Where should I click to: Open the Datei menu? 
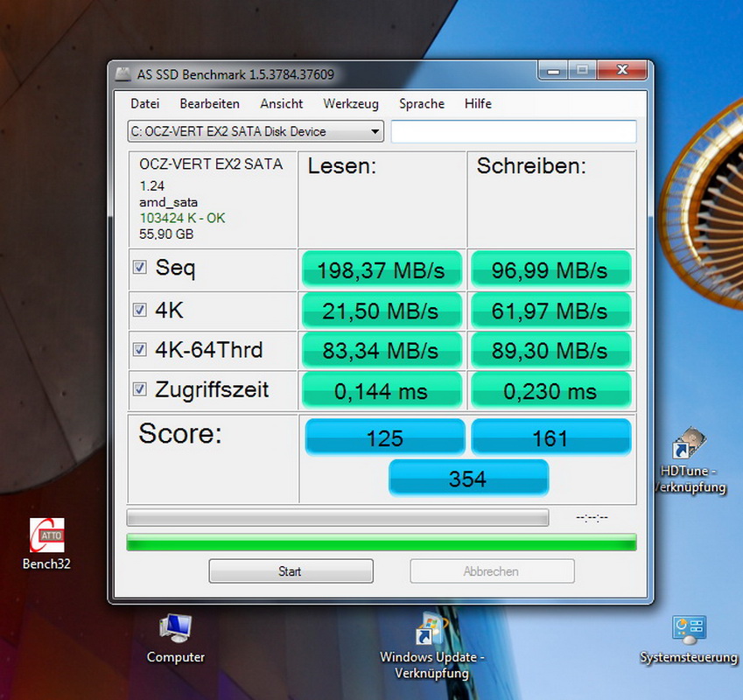(145, 103)
